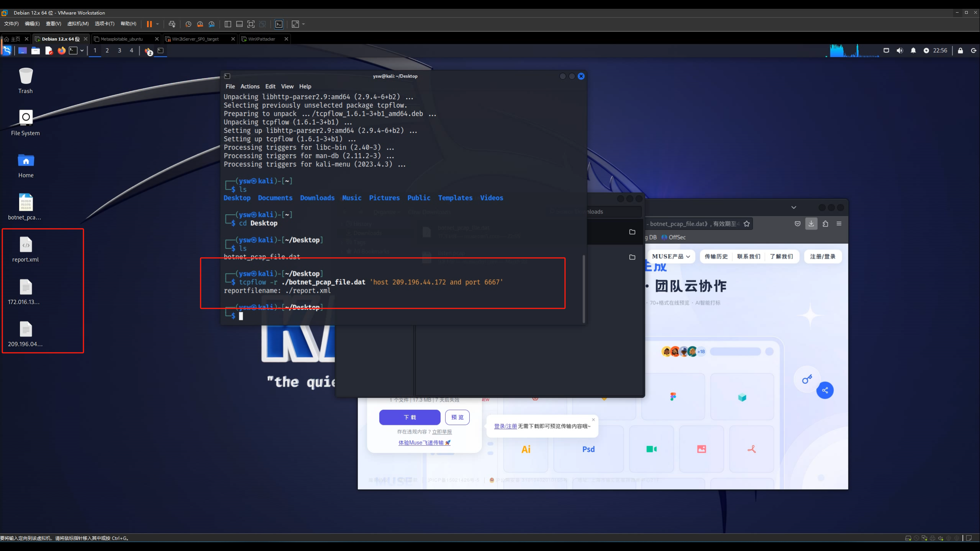Expand the MUSE产品 dropdown menu
This screenshot has height=551, width=980.
671,256
